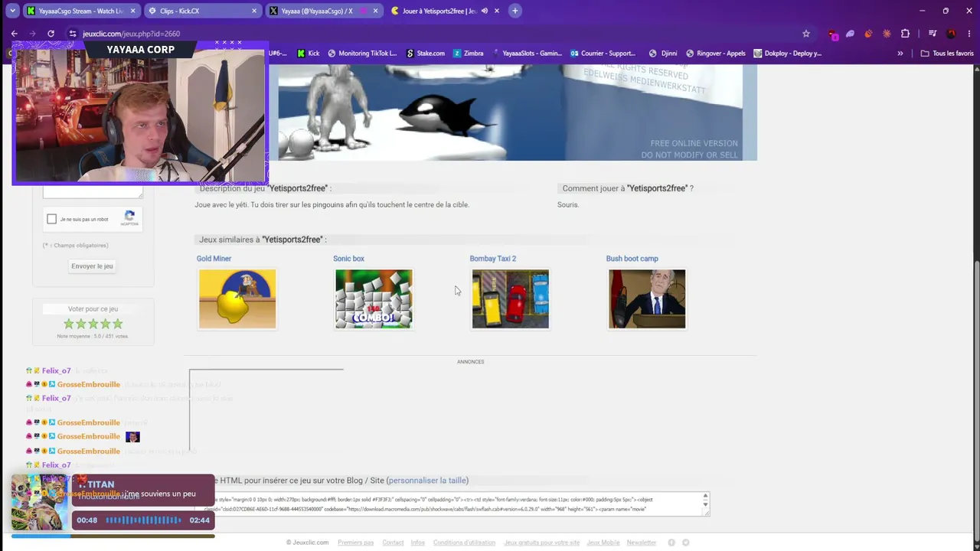Open the Zimbra bookmark

(469, 54)
